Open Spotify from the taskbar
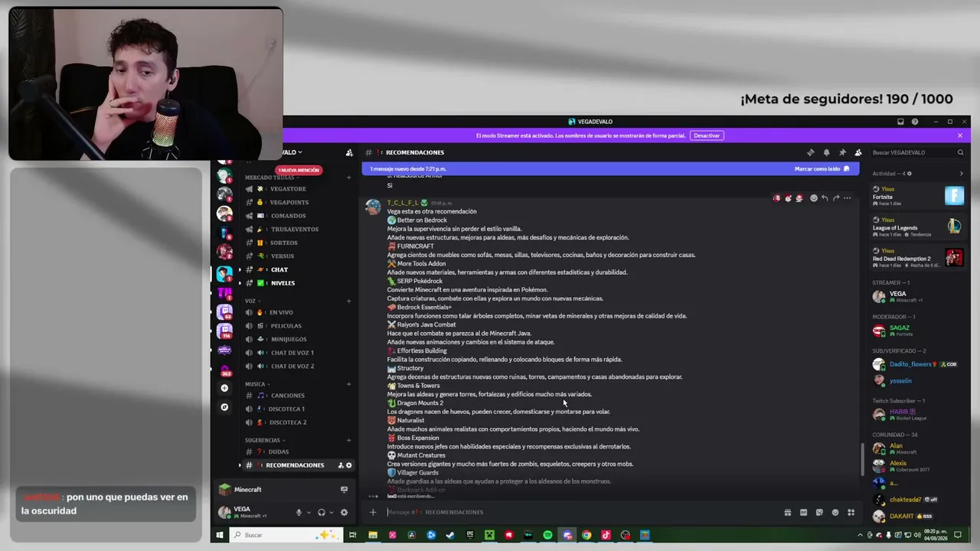The width and height of the screenshot is (980, 551). point(547,535)
